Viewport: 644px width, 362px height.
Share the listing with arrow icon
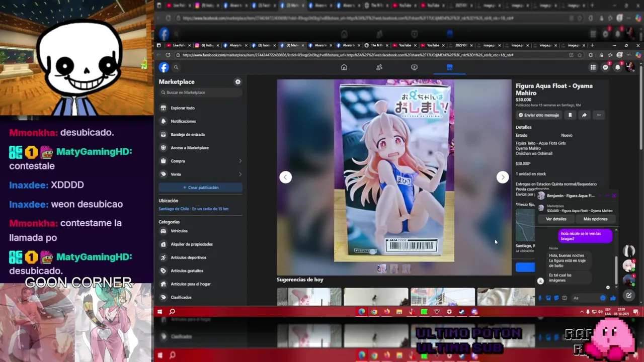click(584, 115)
